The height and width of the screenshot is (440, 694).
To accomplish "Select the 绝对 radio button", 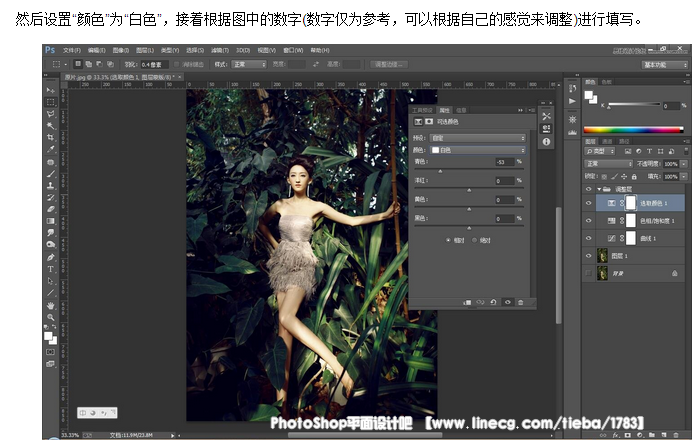I will coord(474,240).
